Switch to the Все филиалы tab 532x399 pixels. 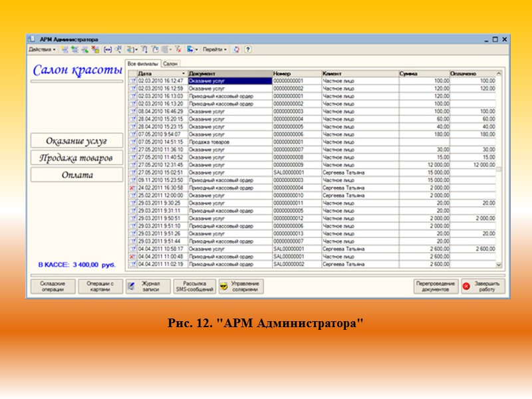pyautogui.click(x=143, y=64)
